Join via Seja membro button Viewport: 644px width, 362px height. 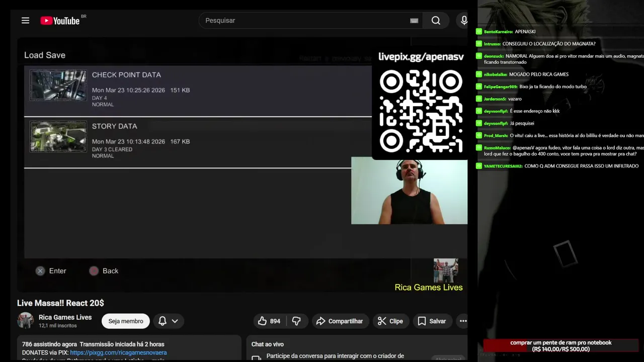tap(126, 321)
